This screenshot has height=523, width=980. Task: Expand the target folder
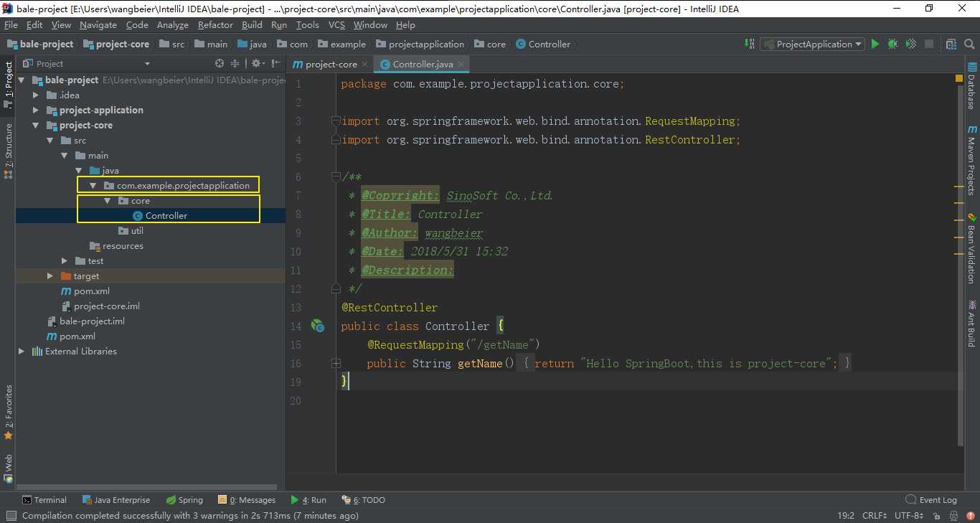tap(50, 276)
